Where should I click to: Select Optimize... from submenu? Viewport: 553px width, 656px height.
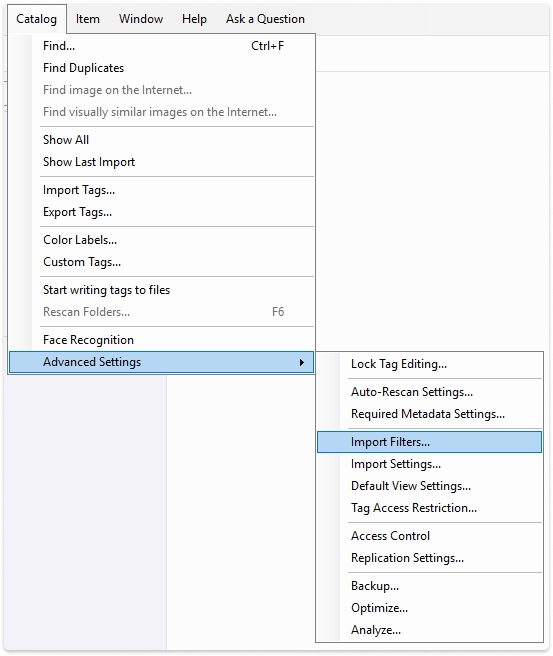429,608
